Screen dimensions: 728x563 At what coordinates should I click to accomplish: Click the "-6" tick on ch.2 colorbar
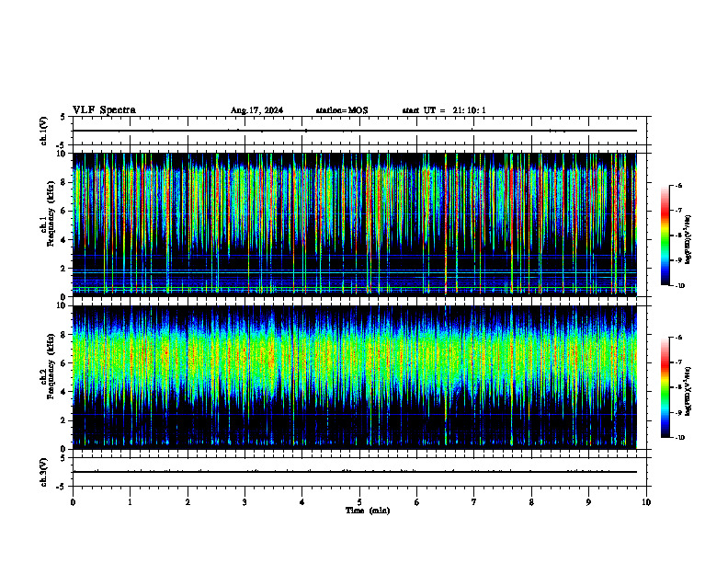[677, 338]
